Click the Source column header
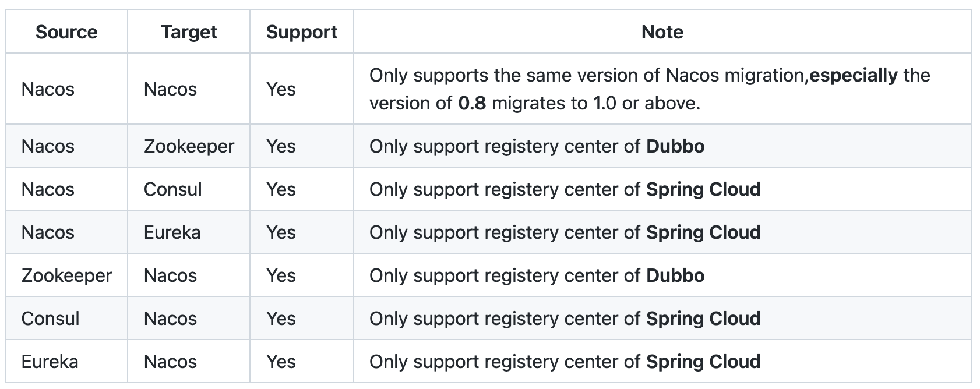The image size is (980, 389). pyautogui.click(x=66, y=32)
